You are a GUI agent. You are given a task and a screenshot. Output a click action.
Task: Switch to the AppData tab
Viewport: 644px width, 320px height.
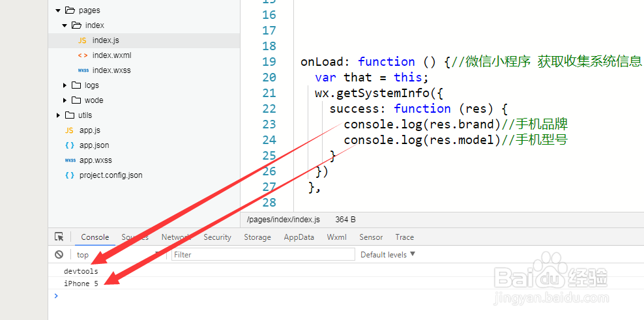coord(299,237)
